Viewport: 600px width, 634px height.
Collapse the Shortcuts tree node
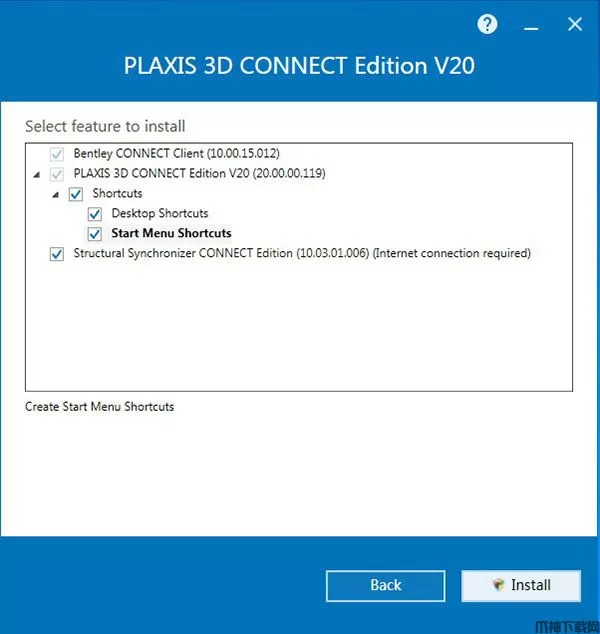click(56, 195)
